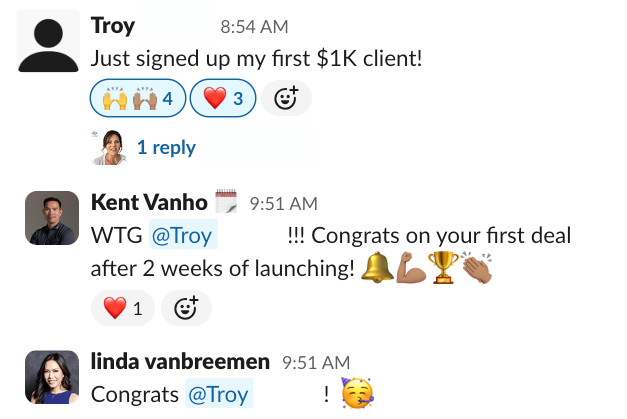Click the replier's avatar next to 1 reply
Screen dimensions: 627x419
109,147
